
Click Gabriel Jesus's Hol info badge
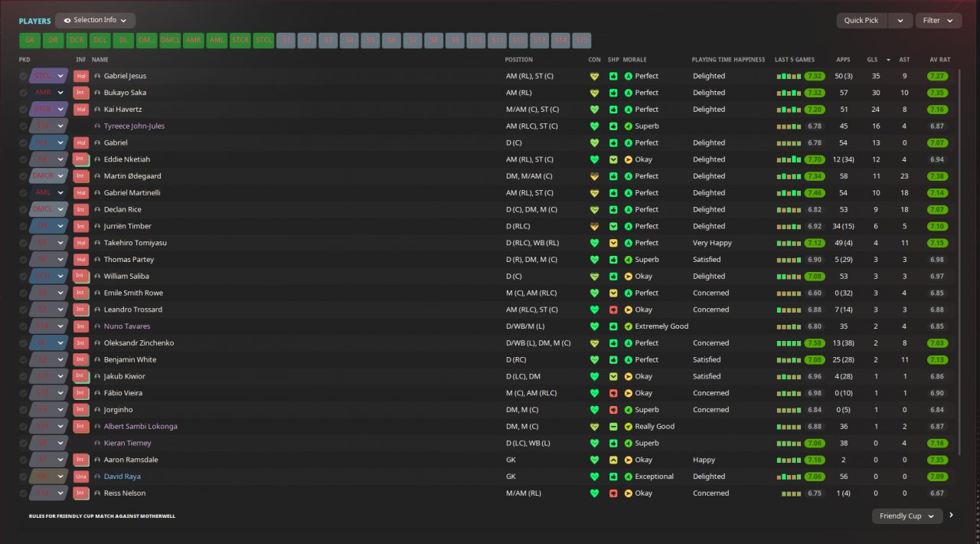click(81, 76)
